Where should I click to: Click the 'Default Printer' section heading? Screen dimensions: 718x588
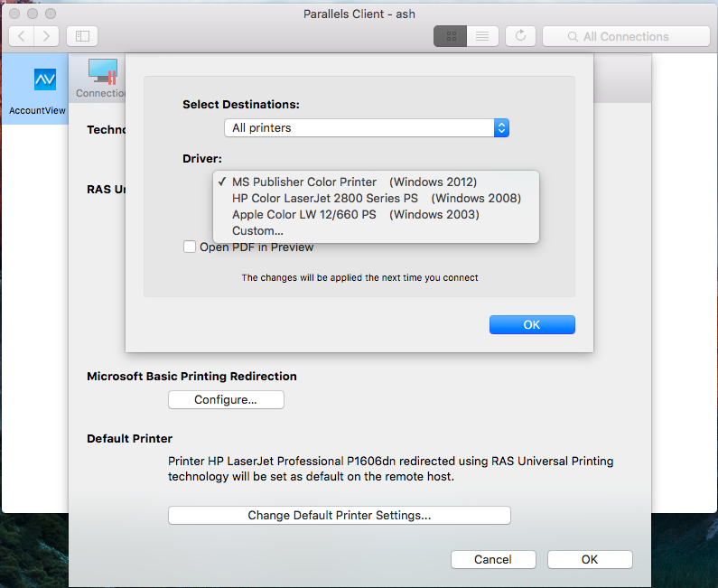coord(129,439)
